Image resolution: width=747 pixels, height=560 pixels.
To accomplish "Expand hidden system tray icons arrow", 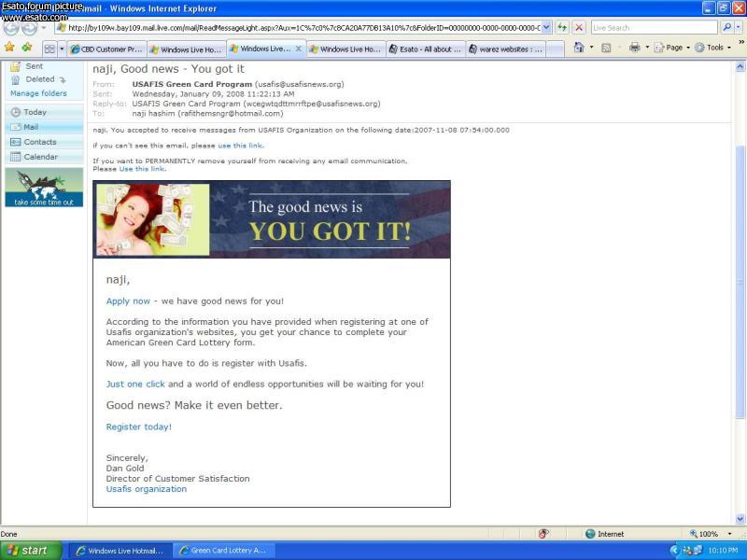I will coord(674,551).
